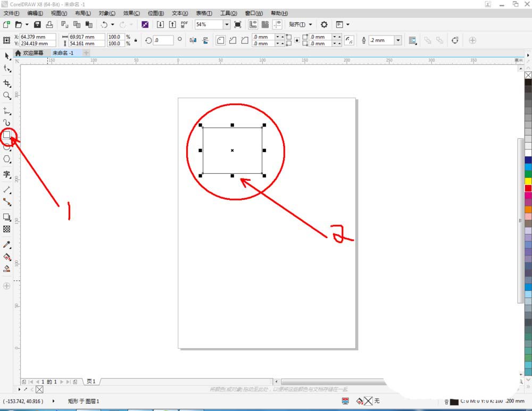Publish to PDF
The image size is (532, 411).
coord(184,24)
